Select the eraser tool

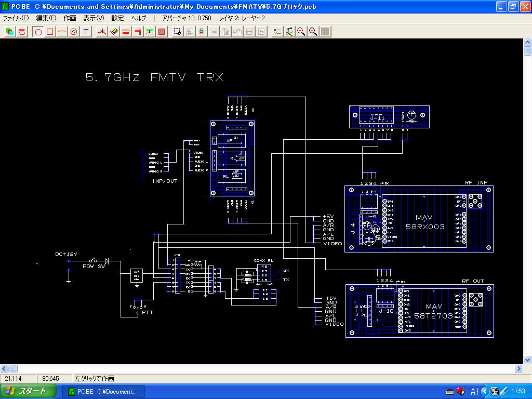coord(114,32)
